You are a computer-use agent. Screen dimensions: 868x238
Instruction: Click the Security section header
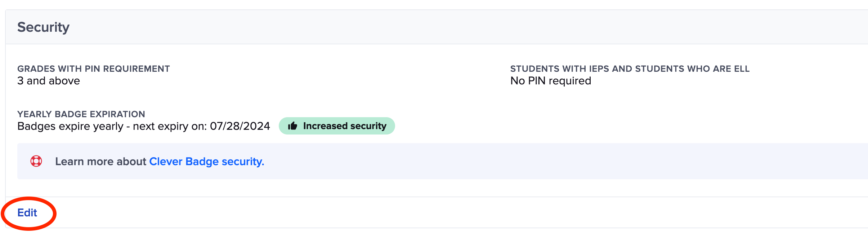[x=43, y=26]
